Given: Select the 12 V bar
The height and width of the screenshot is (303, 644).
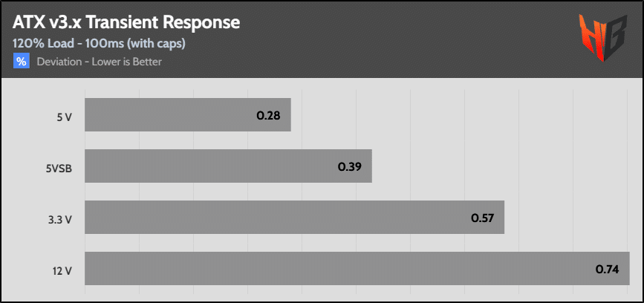Looking at the screenshot, I should click(357, 269).
